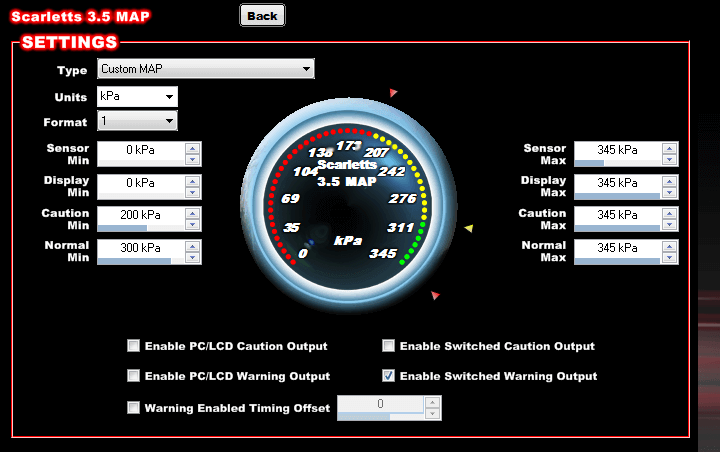The image size is (720, 452).
Task: Click the Back button
Action: [x=262, y=15]
